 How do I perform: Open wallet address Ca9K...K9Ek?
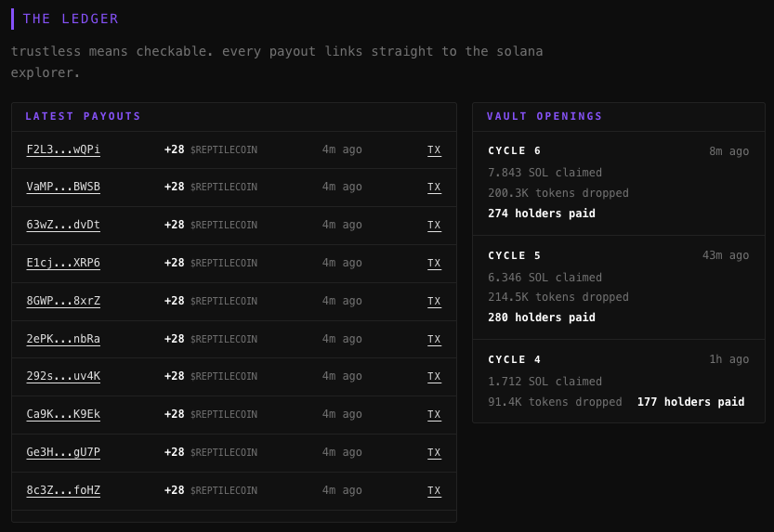63,414
